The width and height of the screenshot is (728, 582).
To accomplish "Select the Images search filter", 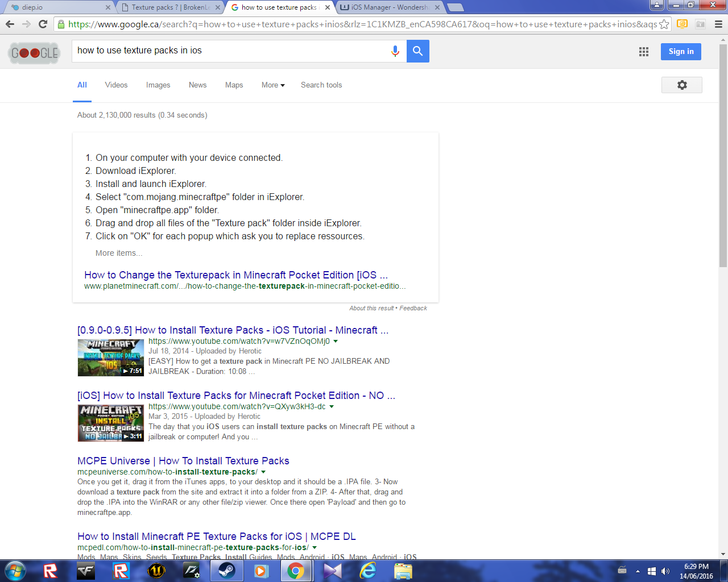I will tap(158, 85).
